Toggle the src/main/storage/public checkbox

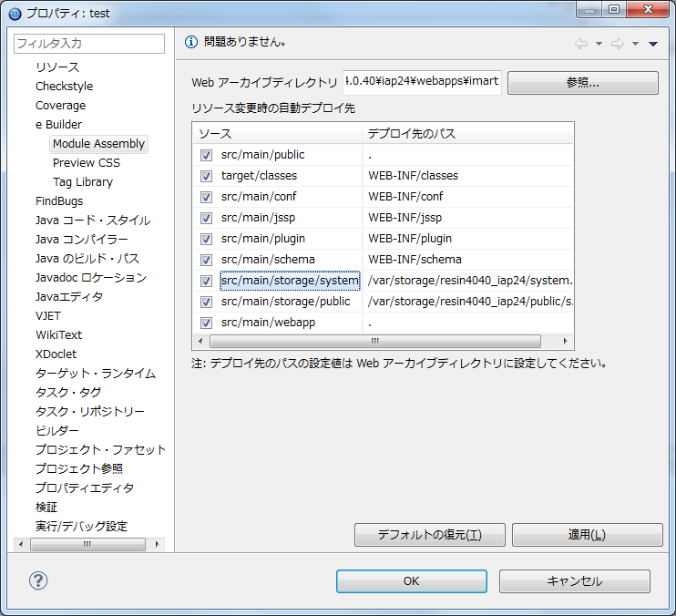click(x=206, y=302)
